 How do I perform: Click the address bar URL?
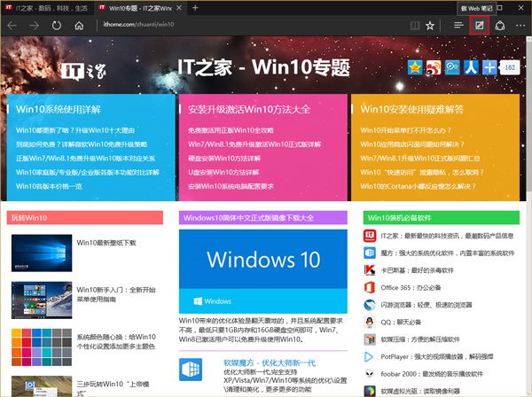138,25
